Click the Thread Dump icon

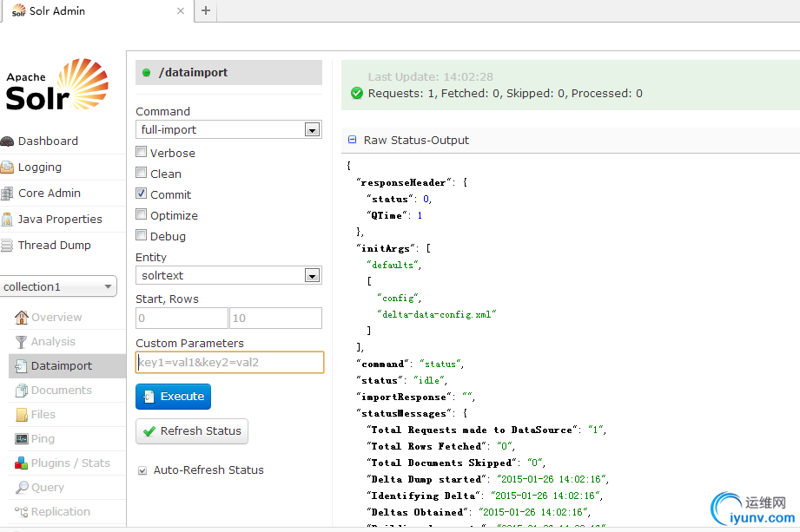[x=7, y=246]
